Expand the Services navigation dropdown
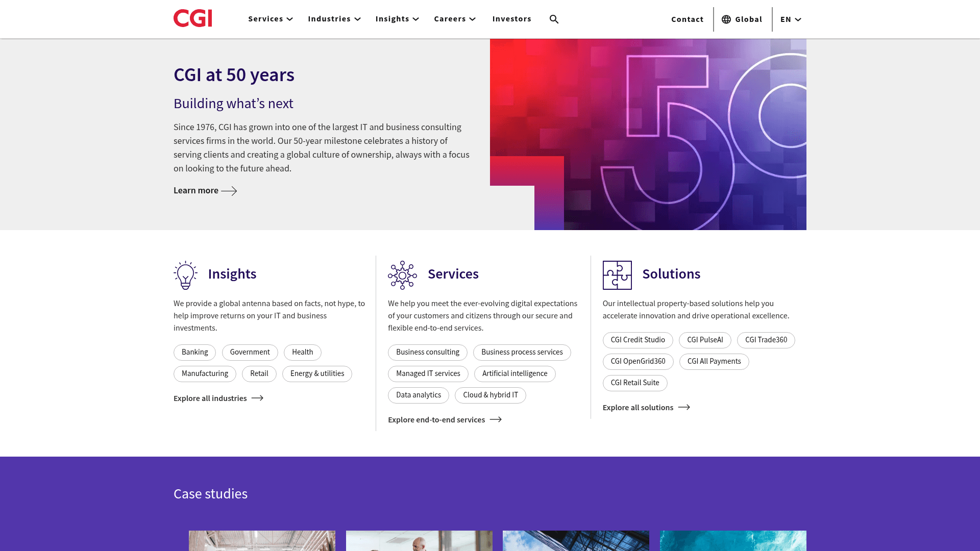The width and height of the screenshot is (980, 551). tap(270, 19)
